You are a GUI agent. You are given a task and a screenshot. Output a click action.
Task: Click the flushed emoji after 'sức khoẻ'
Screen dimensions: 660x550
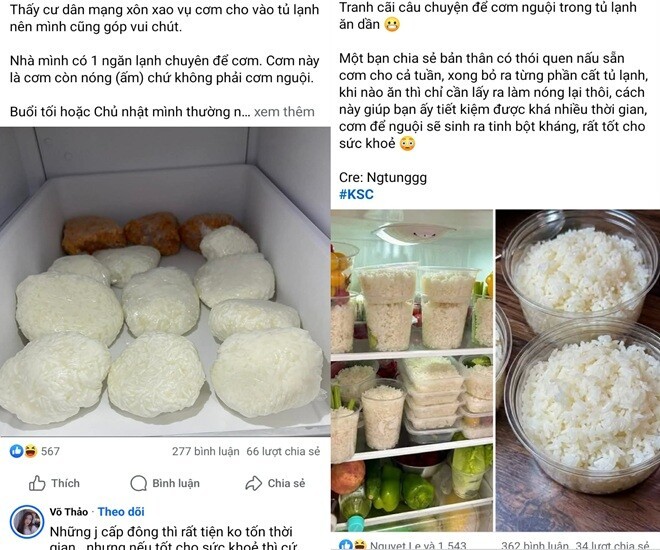click(x=407, y=143)
